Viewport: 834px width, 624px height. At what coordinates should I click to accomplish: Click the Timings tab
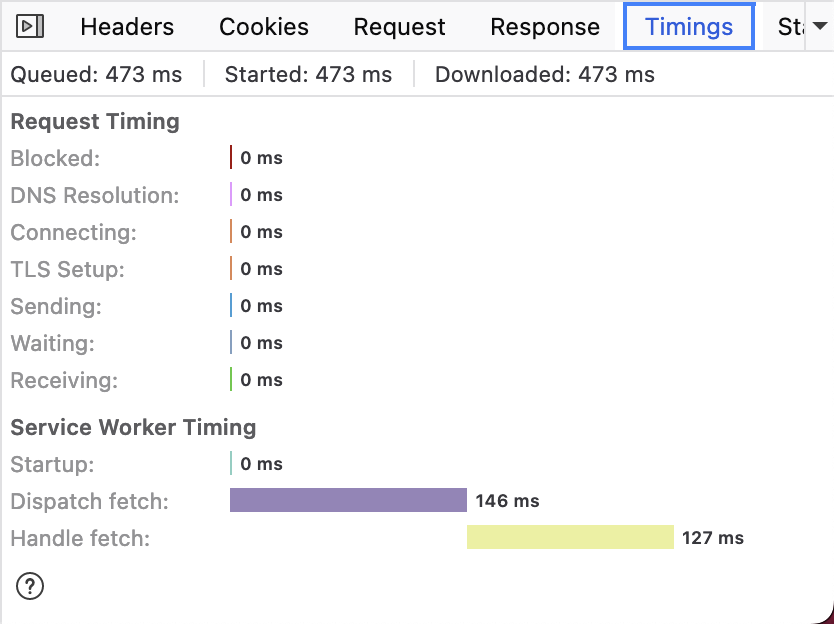[x=689, y=28]
